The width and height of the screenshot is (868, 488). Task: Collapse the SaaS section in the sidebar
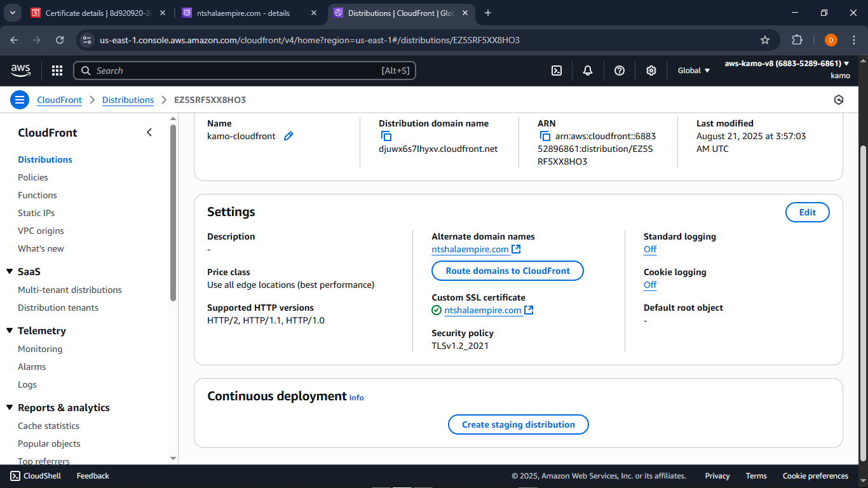(x=10, y=271)
